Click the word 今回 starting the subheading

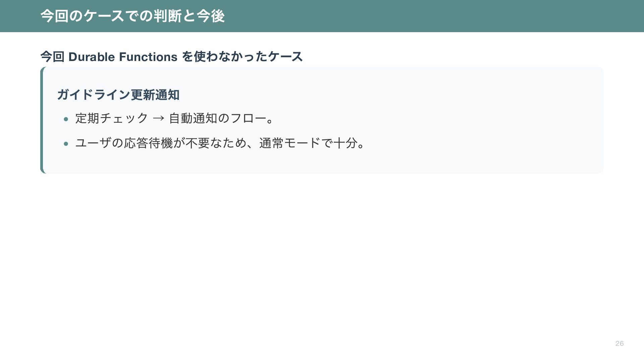pyautogui.click(x=52, y=57)
